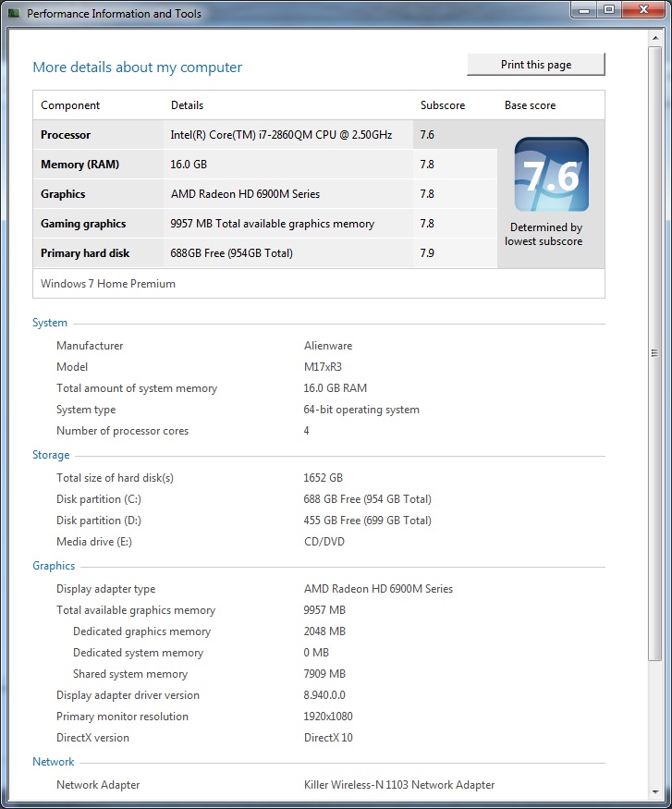Click the Primary hard disk row label
This screenshot has height=809, width=672.
point(85,252)
